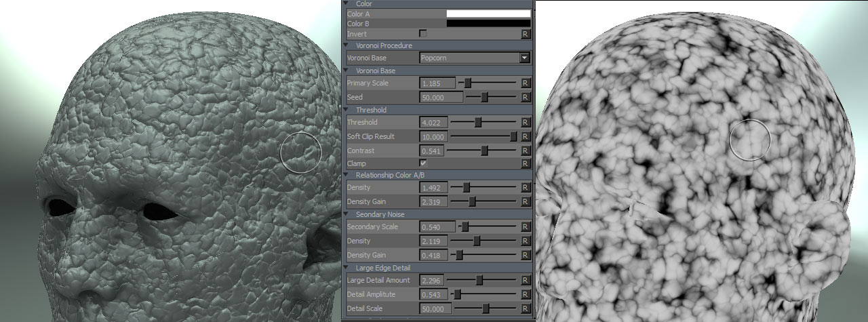This screenshot has width=868, height=322.
Task: Click the R reset icon beside Threshold slider
Action: tap(525, 123)
